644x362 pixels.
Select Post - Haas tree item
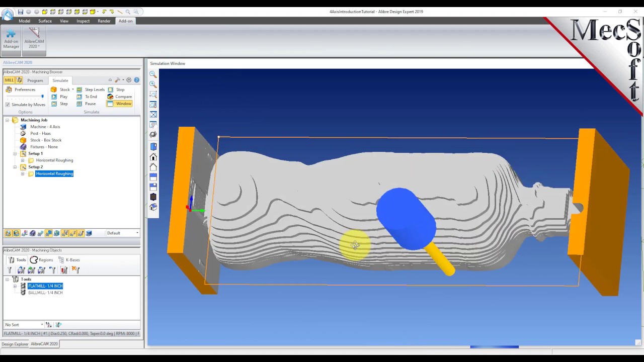tap(40, 133)
